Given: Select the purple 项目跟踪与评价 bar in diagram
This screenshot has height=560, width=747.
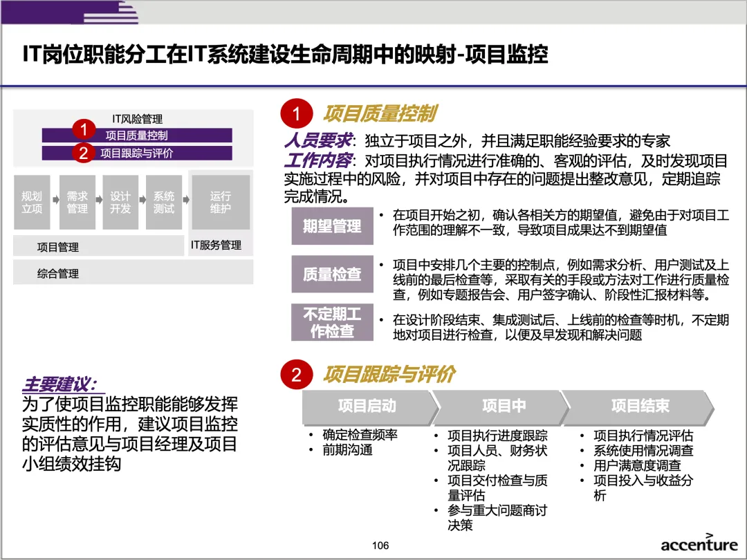Looking at the screenshot, I should 137,153.
